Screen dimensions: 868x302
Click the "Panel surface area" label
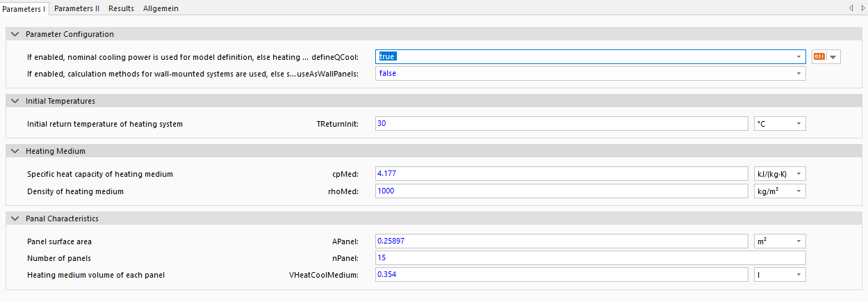[x=59, y=241]
